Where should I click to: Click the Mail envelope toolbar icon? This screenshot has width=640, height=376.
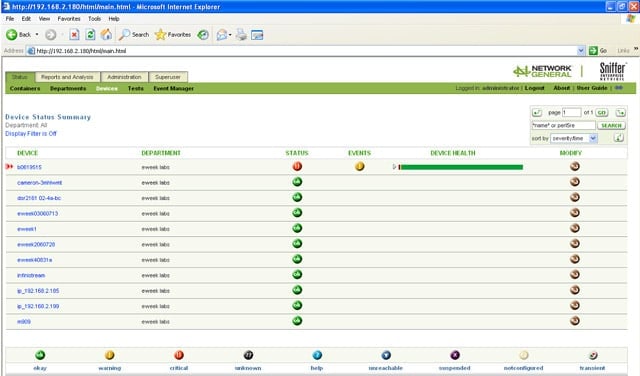[x=222, y=35]
